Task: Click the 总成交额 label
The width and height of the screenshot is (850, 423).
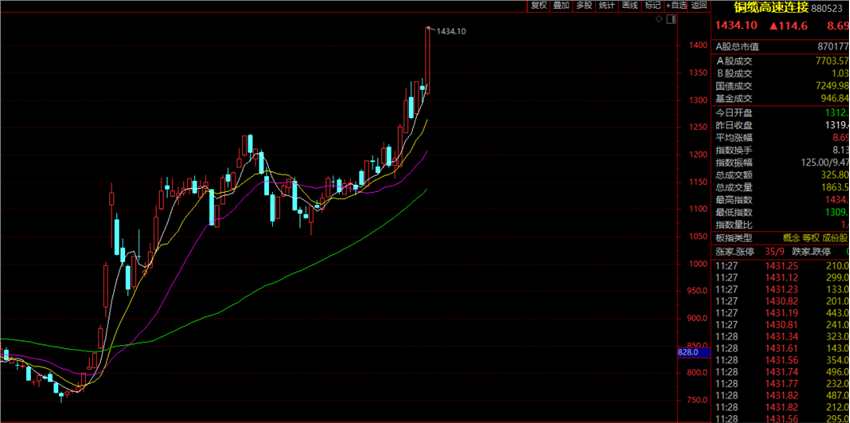Action: click(x=735, y=175)
